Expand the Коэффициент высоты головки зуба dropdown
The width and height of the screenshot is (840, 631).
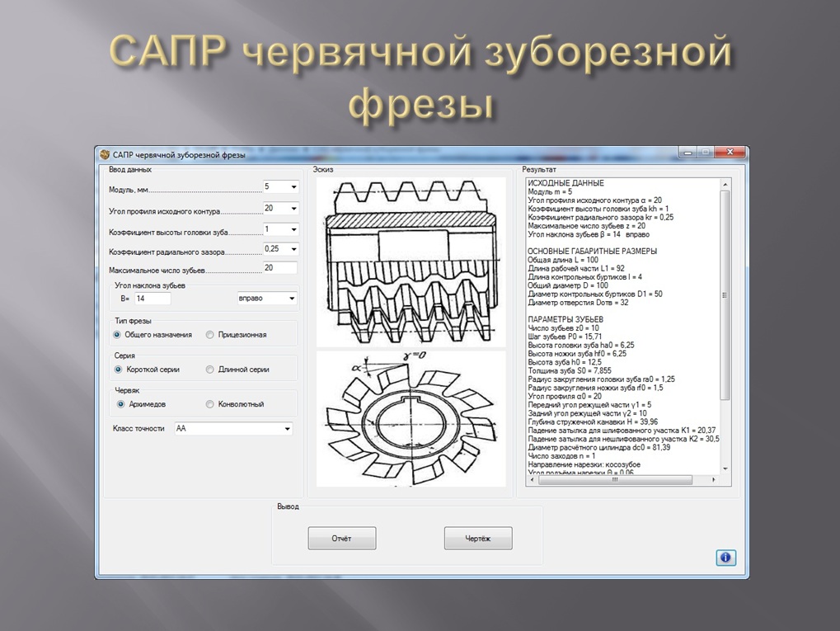coord(293,229)
